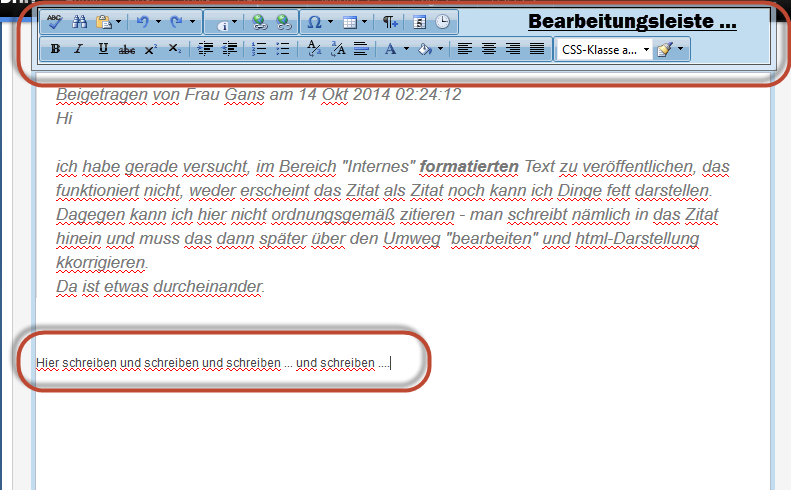Justify the text alignment
Image resolution: width=791 pixels, height=490 pixels.
pyautogui.click(x=536, y=48)
